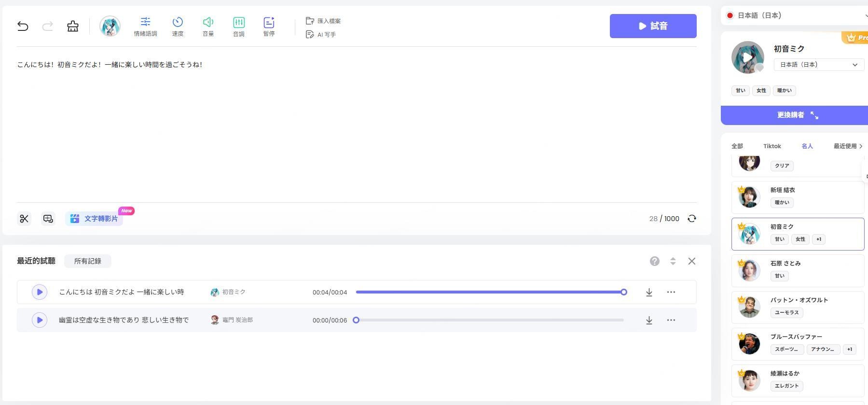Open the AI 写手 writer
The width and height of the screenshot is (868, 405).
(321, 35)
